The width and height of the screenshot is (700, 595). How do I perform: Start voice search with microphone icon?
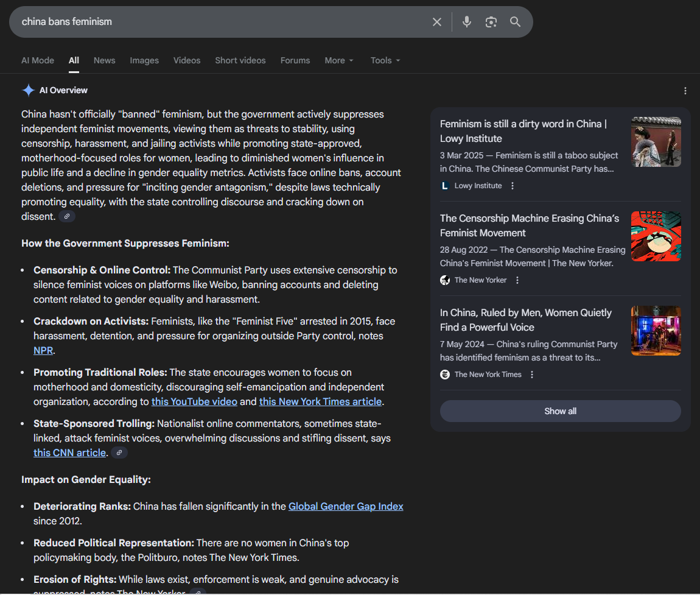[466, 22]
